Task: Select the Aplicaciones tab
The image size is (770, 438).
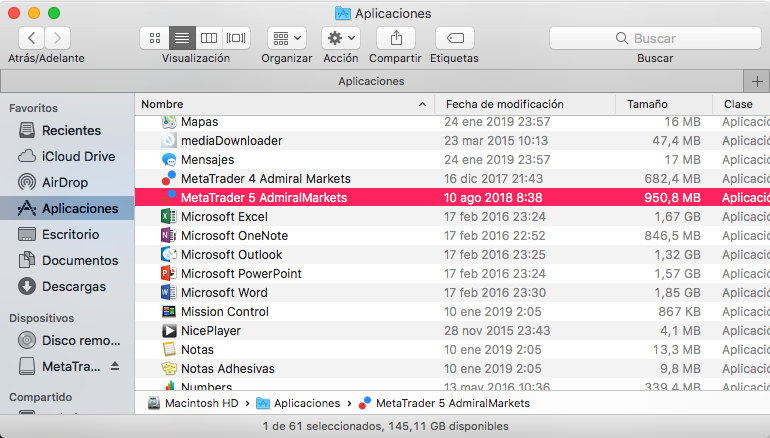Action: pyautogui.click(x=372, y=81)
